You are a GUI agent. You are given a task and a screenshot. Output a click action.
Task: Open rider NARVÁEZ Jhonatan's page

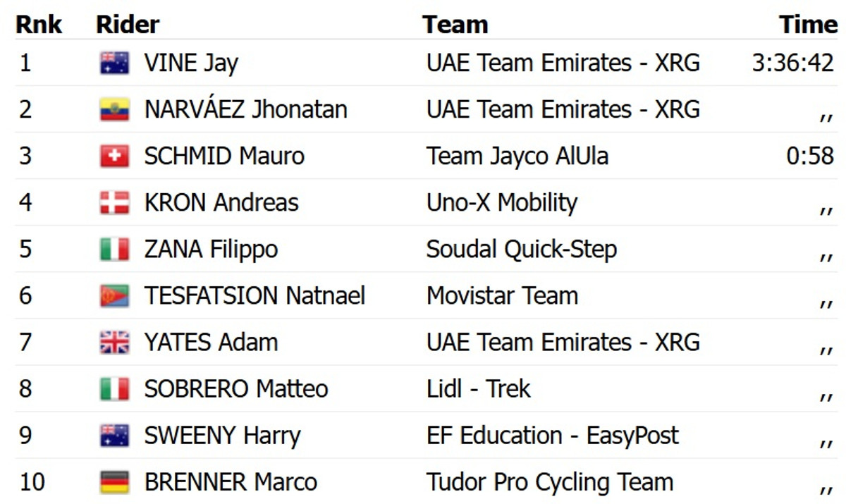pyautogui.click(x=245, y=110)
